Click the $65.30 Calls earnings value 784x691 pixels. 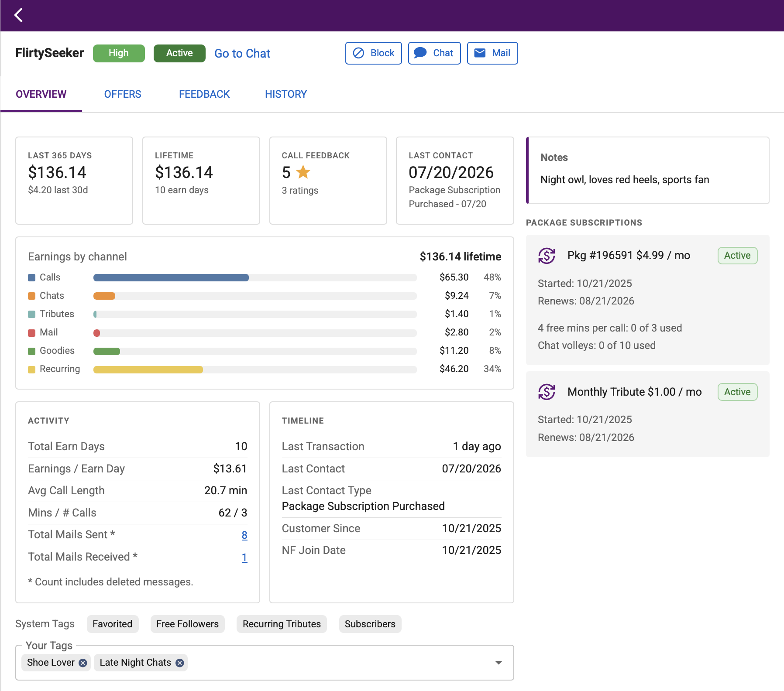[454, 277]
